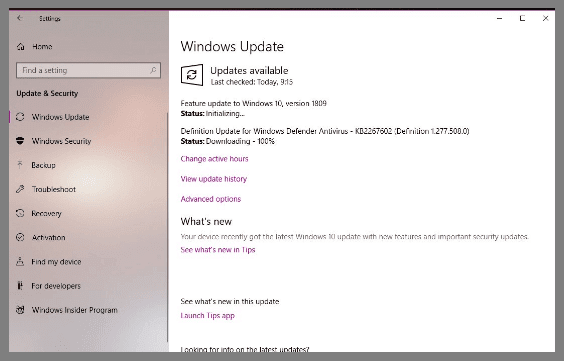
Task: Click the Update & Security heading
Action: 47,93
